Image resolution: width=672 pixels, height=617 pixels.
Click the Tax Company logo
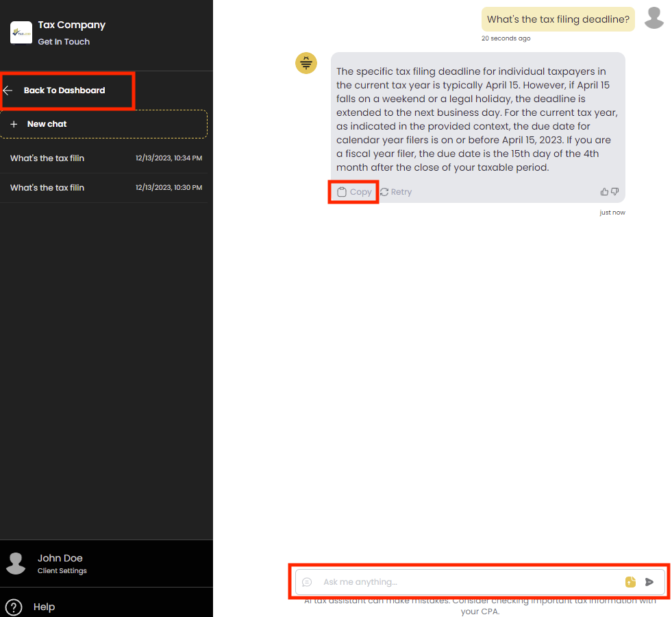(21, 32)
